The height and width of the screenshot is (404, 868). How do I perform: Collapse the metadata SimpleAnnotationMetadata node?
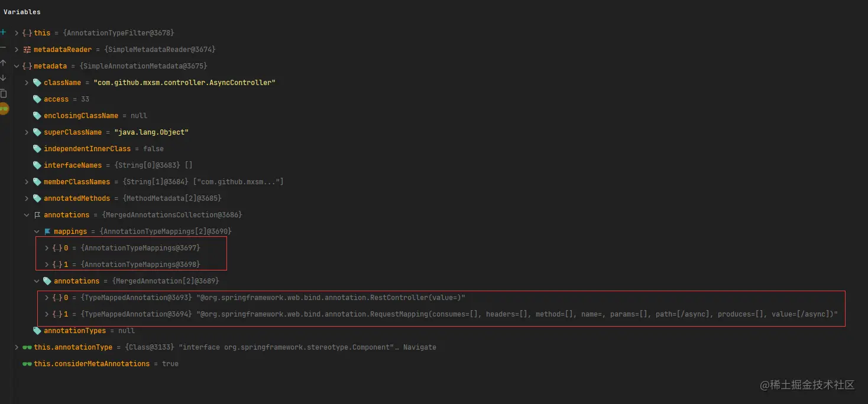[x=17, y=66]
